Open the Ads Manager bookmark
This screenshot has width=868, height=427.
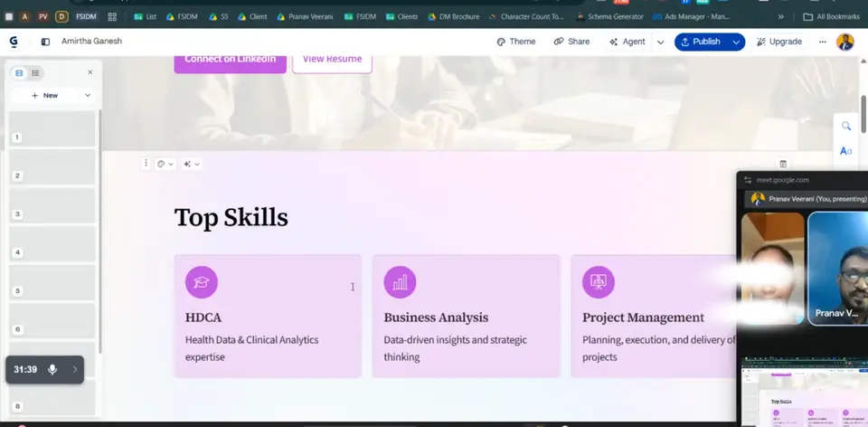[x=692, y=16]
